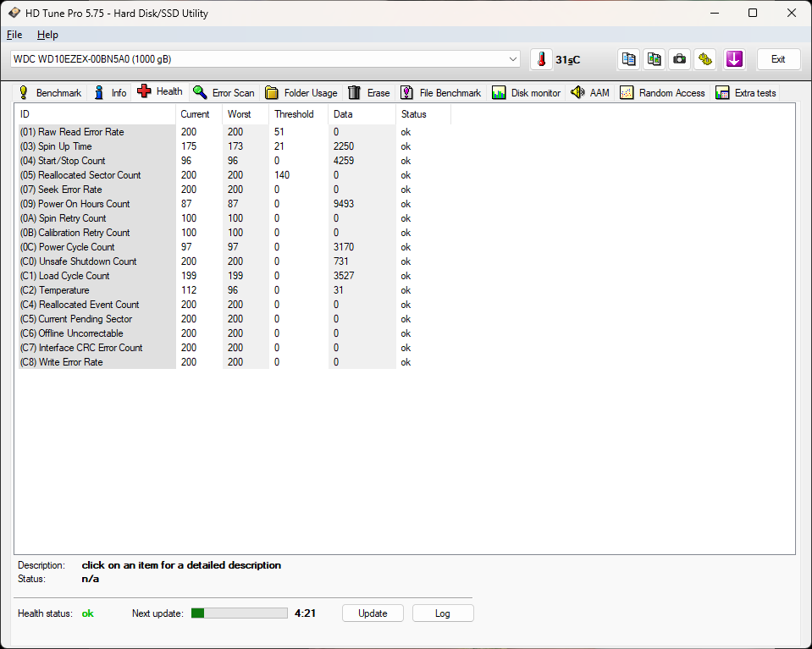Click the File Benchmark document icon
The image size is (812, 649).
[x=407, y=92]
